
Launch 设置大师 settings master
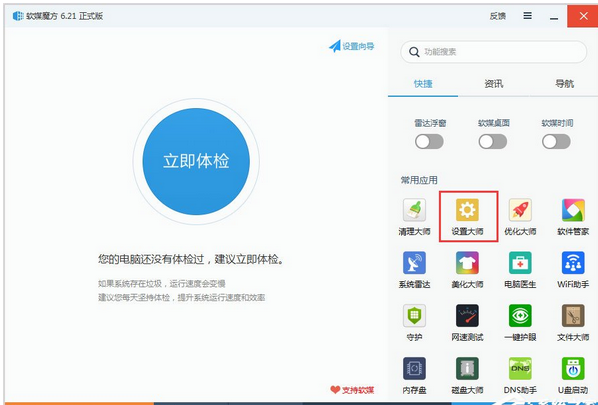467,217
